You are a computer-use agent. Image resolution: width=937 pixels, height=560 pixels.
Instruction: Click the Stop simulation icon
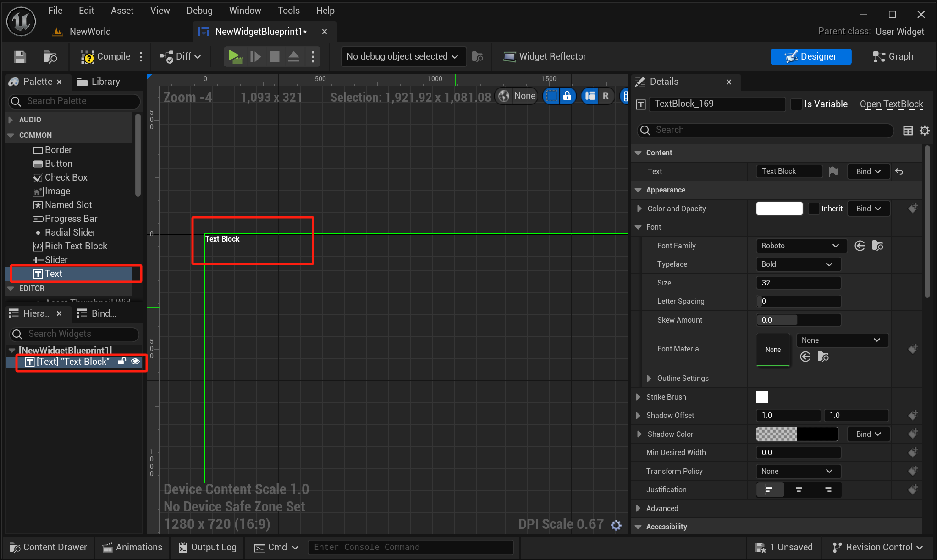(x=275, y=56)
